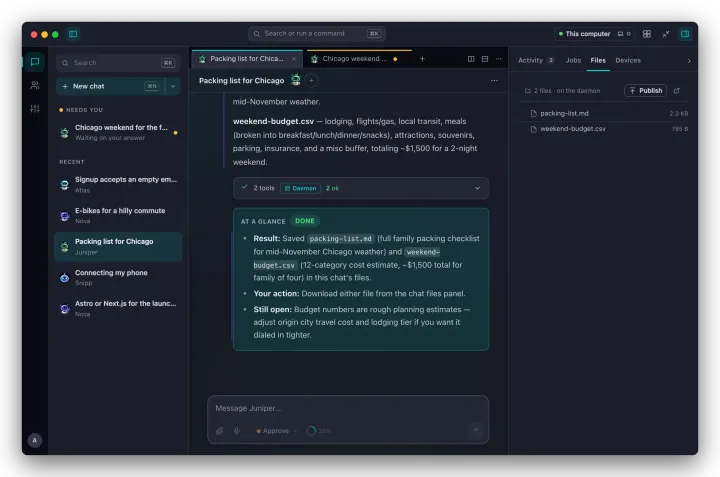This screenshot has height=477, width=720.
Task: Switch to the Devices tab
Action: point(628,60)
